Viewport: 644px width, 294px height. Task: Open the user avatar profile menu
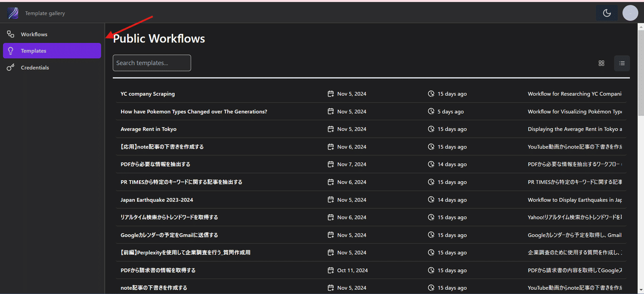[x=630, y=13]
